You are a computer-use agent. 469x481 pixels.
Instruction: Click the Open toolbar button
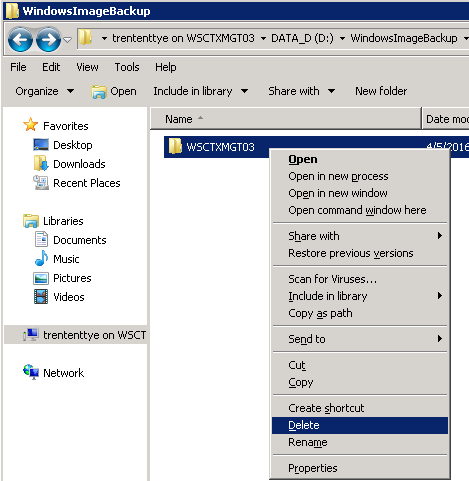114,91
